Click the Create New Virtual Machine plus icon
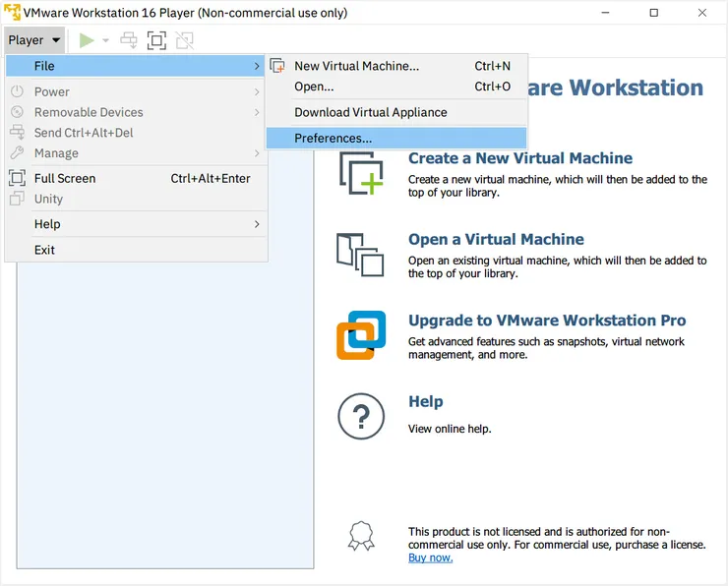Screen dimensions: 728x586 click(362, 173)
